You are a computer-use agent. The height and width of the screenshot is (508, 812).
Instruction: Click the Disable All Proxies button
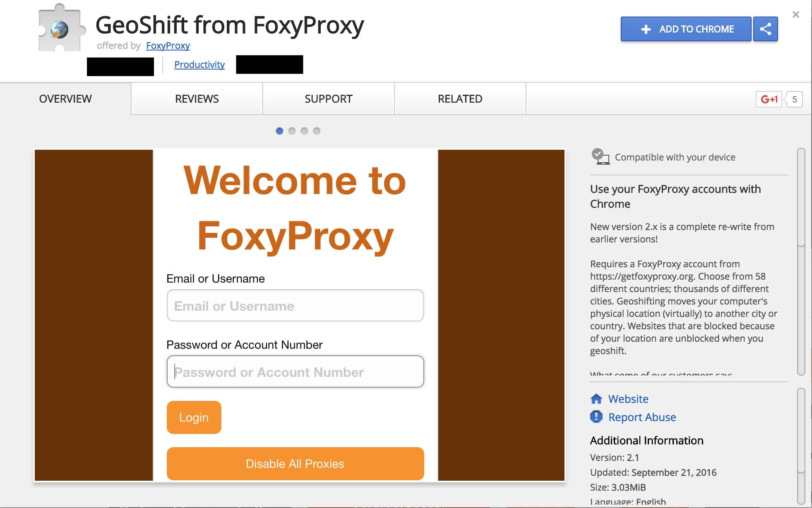click(x=295, y=463)
